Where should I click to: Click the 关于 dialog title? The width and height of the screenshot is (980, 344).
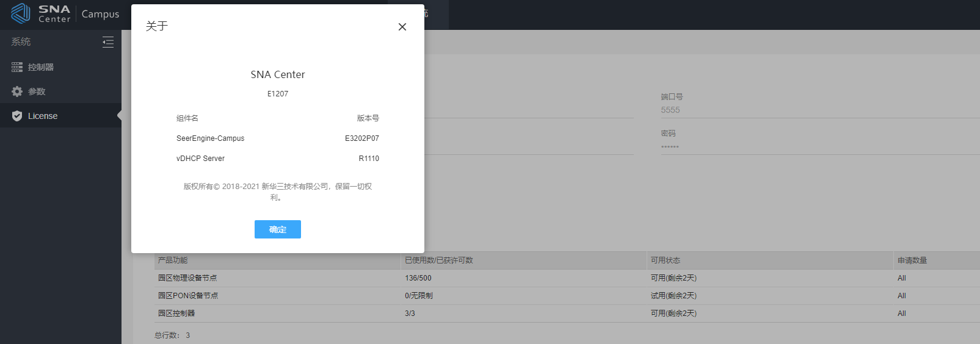click(157, 26)
